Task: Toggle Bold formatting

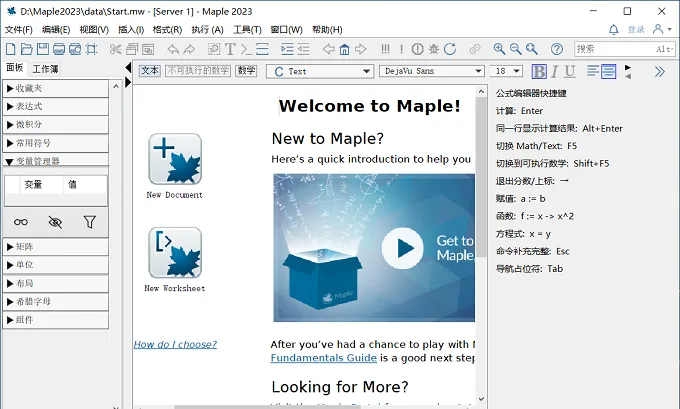Action: click(539, 71)
